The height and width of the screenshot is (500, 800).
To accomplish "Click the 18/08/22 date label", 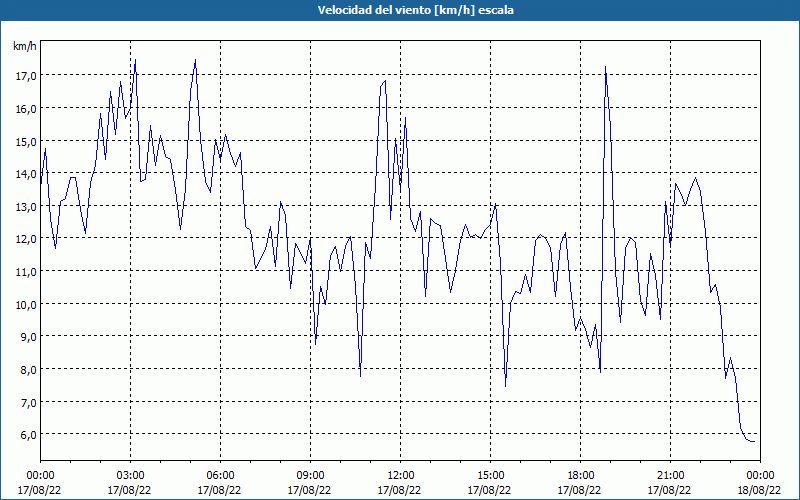I will 760,490.
